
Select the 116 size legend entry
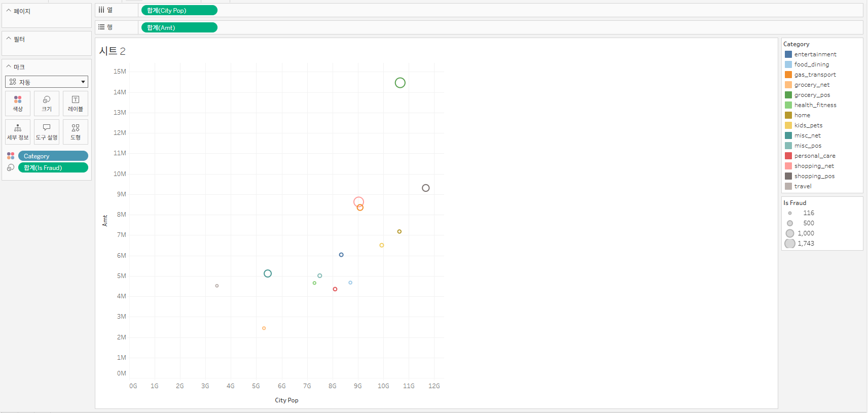[801, 213]
